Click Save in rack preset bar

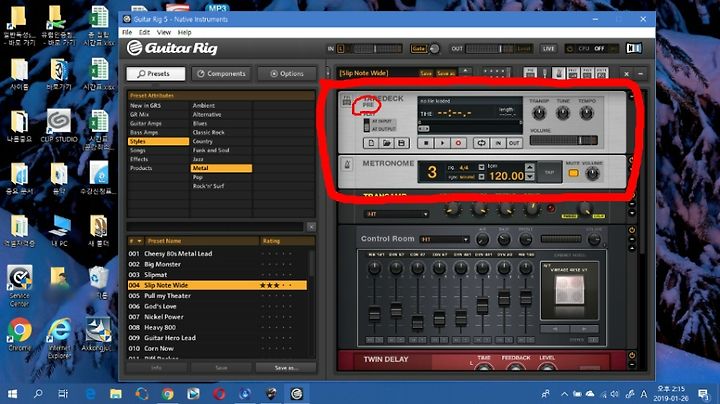click(426, 73)
